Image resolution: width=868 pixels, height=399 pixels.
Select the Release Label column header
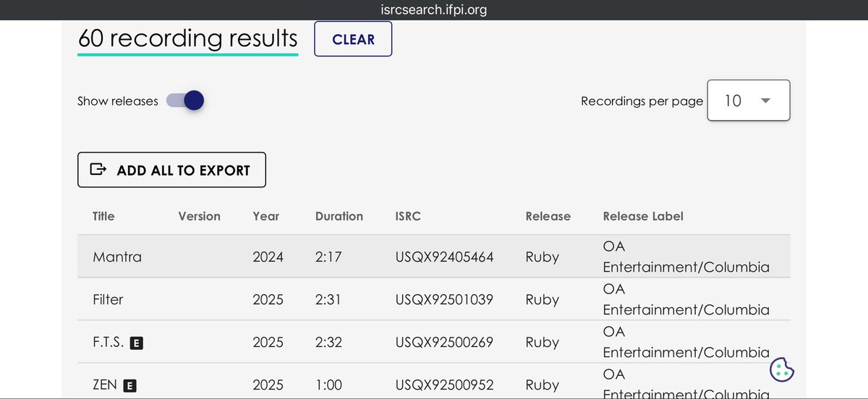643,216
